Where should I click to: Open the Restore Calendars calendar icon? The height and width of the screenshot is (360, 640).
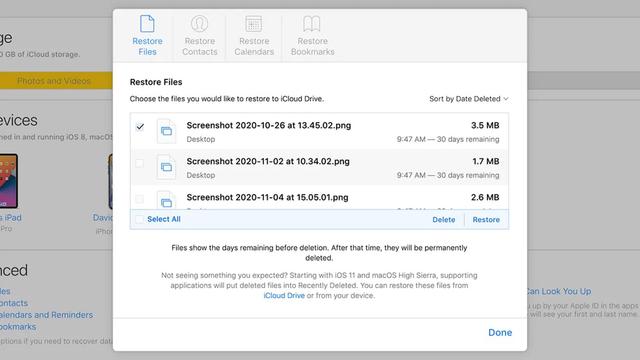[x=254, y=24]
